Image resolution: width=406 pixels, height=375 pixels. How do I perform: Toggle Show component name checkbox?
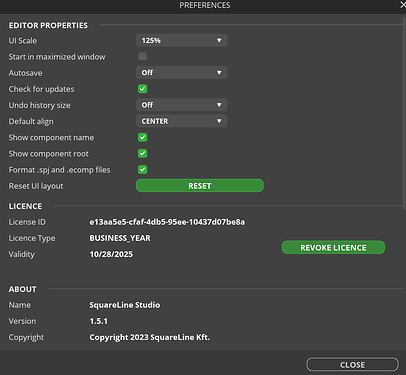tap(142, 137)
